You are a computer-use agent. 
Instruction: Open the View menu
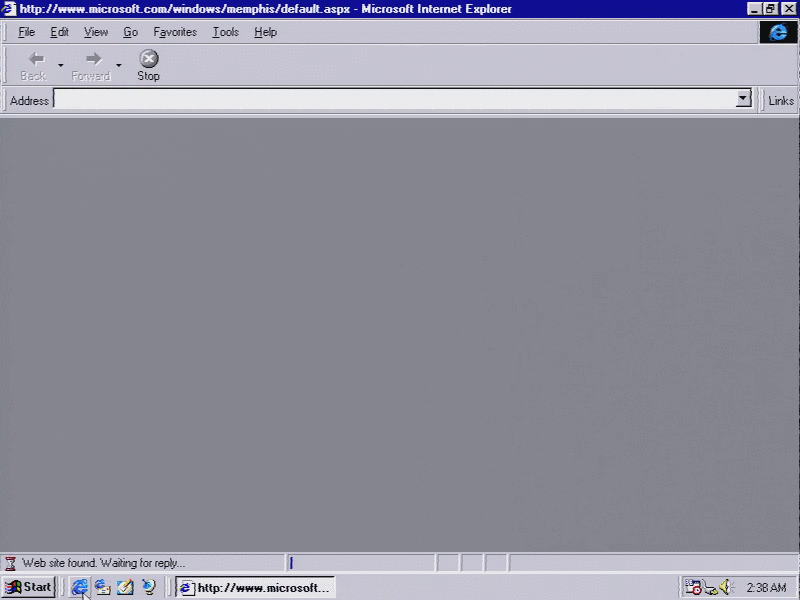[x=95, y=32]
